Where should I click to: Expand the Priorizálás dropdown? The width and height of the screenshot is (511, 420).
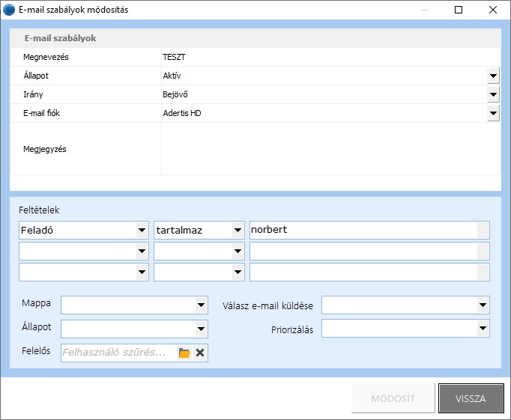point(483,329)
